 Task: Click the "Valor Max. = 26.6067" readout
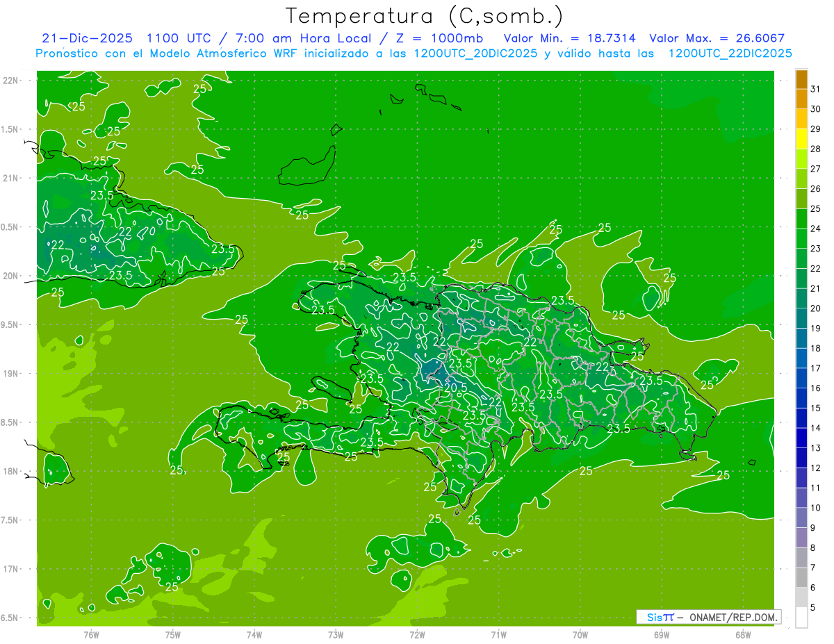(717, 38)
